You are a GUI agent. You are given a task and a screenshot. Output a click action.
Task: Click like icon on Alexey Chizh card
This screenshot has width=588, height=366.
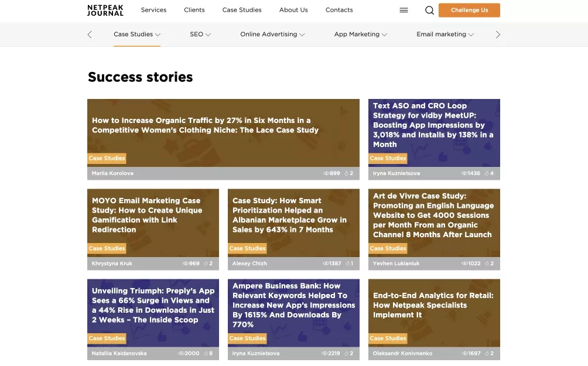coord(347,264)
